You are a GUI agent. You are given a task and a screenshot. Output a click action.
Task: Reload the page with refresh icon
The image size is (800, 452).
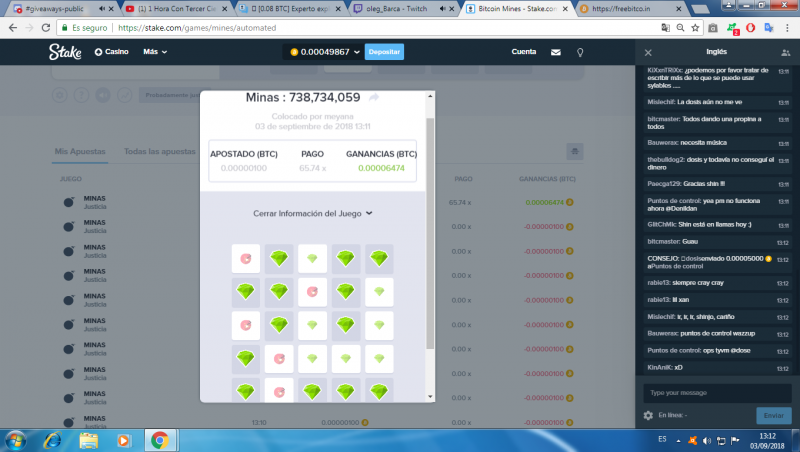(45, 28)
